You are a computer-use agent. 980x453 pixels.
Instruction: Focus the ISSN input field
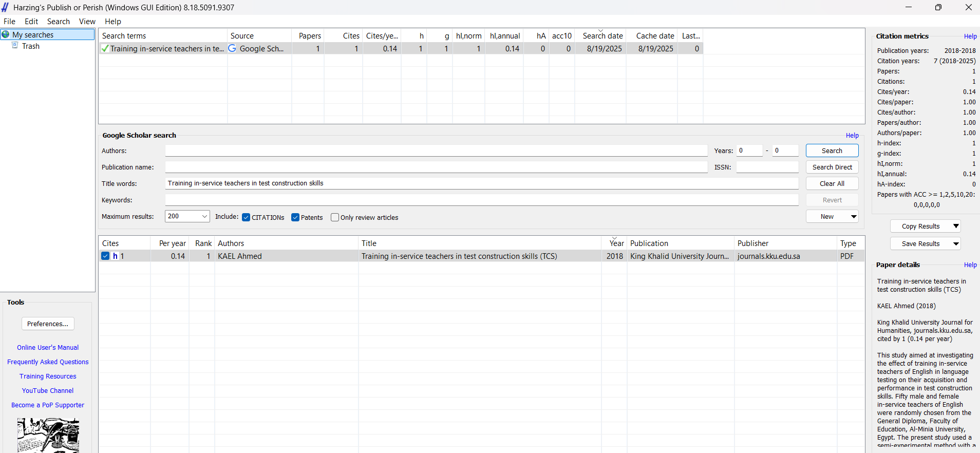click(x=767, y=167)
